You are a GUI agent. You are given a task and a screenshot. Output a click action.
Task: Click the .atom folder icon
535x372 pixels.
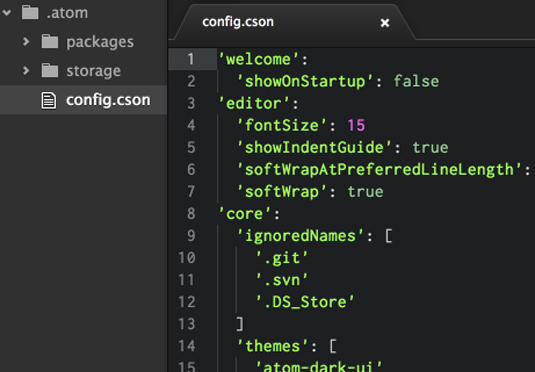30,13
